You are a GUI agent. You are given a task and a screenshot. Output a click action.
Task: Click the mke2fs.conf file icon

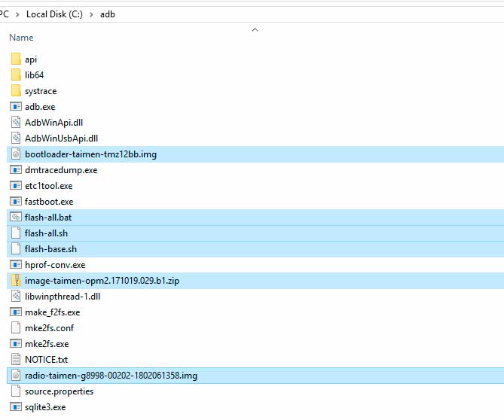[x=16, y=328]
